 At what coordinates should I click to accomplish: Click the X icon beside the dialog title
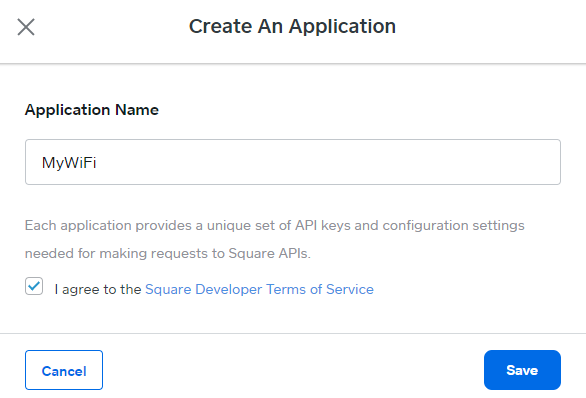click(x=26, y=27)
